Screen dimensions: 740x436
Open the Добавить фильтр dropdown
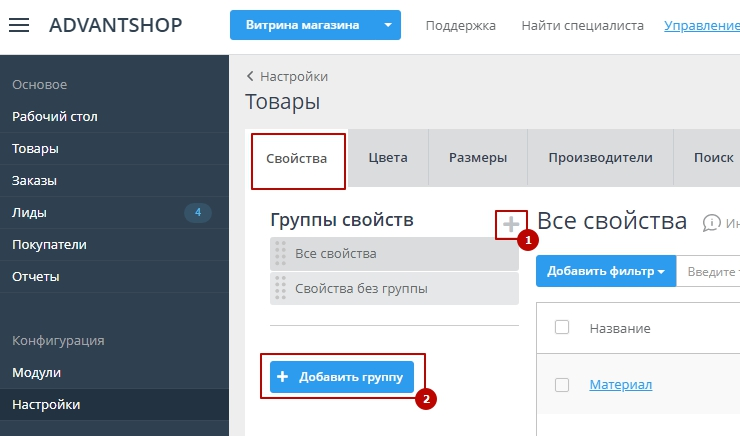(x=606, y=271)
